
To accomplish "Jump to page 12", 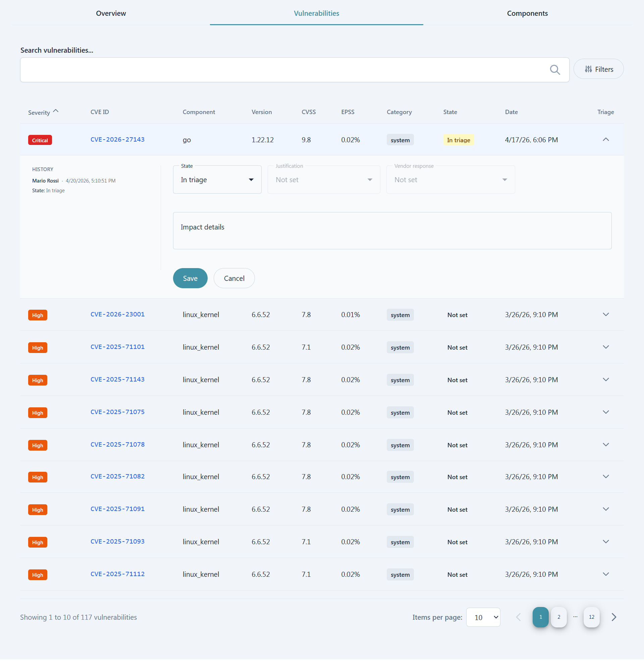I will (x=591, y=617).
